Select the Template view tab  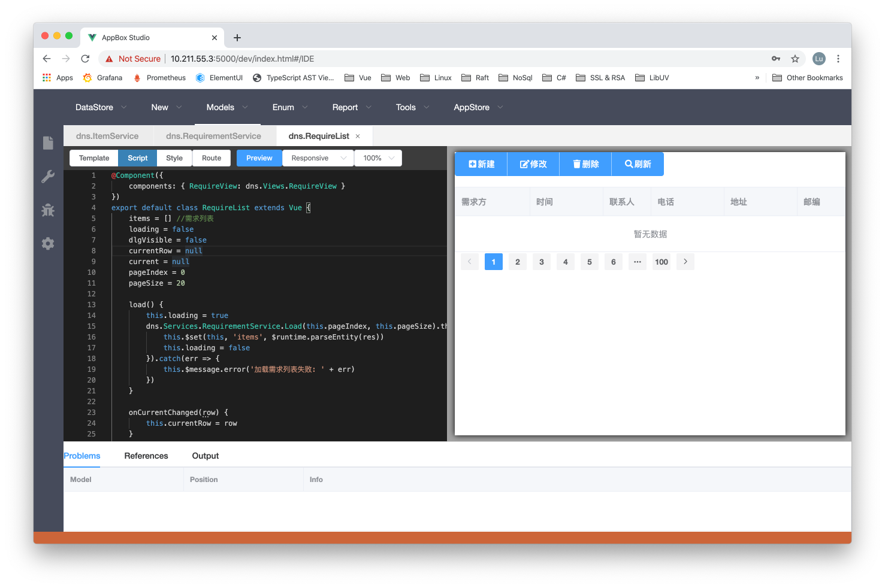coord(94,158)
